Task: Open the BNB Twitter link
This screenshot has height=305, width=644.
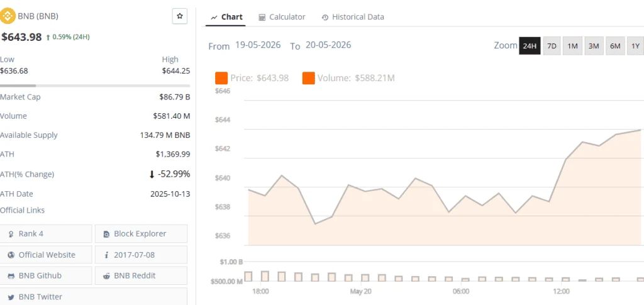Action: [x=93, y=296]
